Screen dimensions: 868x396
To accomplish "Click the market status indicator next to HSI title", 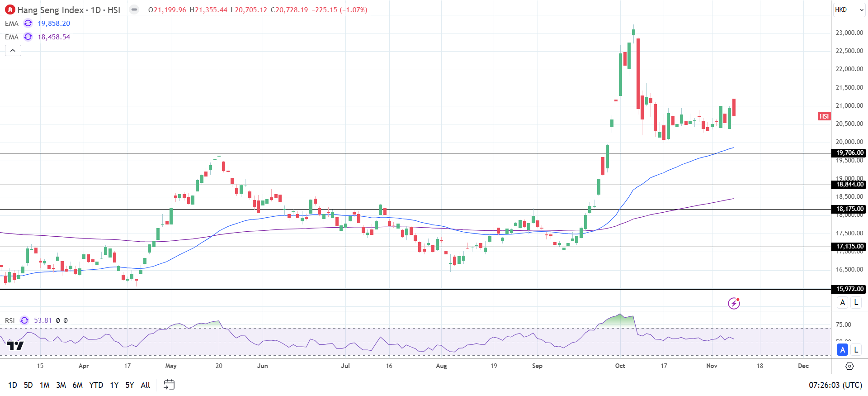I will [x=134, y=10].
